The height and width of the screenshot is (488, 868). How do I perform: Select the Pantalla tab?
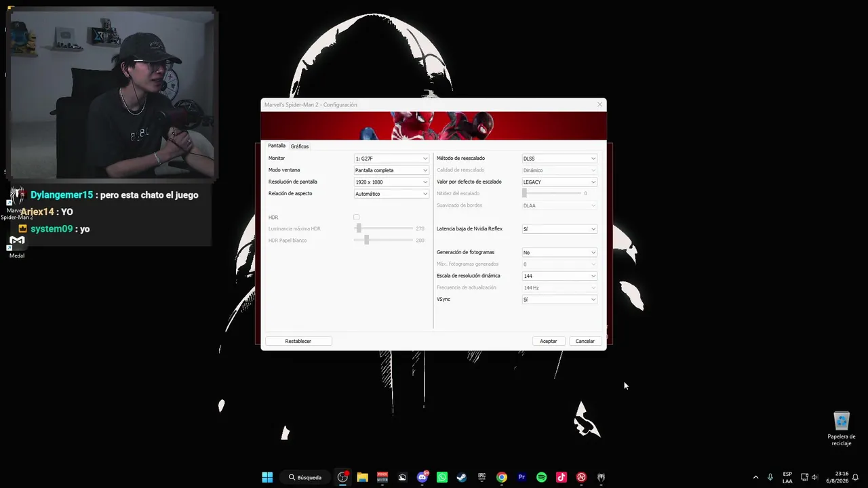(277, 146)
